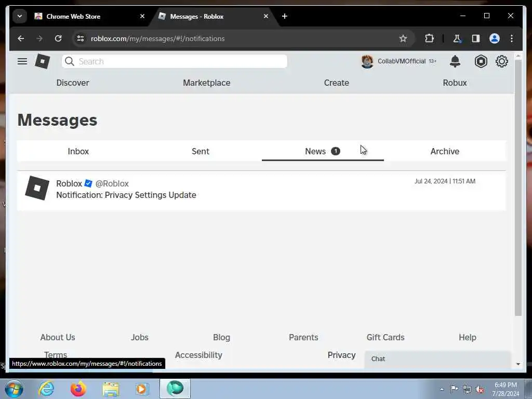This screenshot has width=532, height=399.
Task: Click the Roblox logo home icon
Action: pyautogui.click(x=43, y=61)
